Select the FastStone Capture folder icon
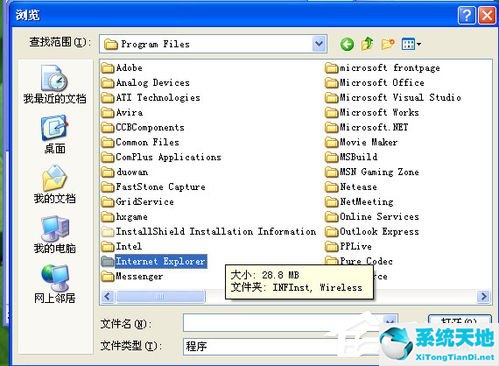499x366 pixels. [x=107, y=187]
